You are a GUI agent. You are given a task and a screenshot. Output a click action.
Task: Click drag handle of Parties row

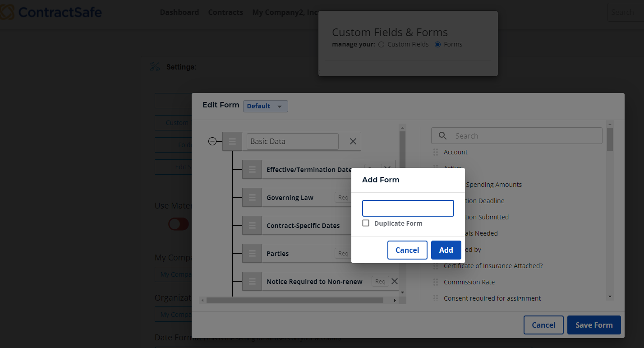click(252, 253)
